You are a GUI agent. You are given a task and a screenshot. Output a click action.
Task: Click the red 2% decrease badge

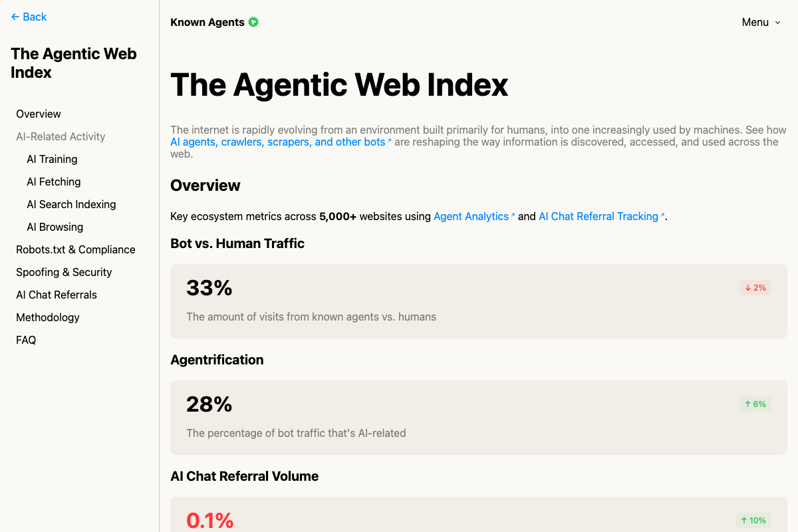[755, 287]
